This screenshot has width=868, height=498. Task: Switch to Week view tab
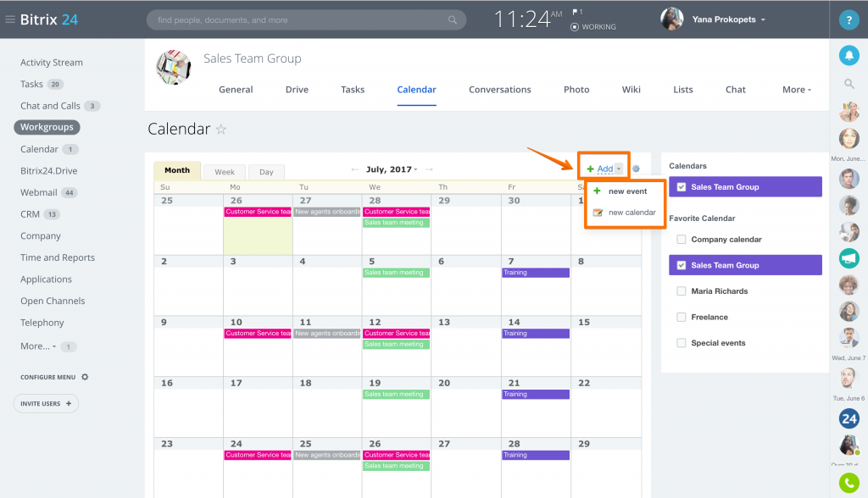(225, 172)
